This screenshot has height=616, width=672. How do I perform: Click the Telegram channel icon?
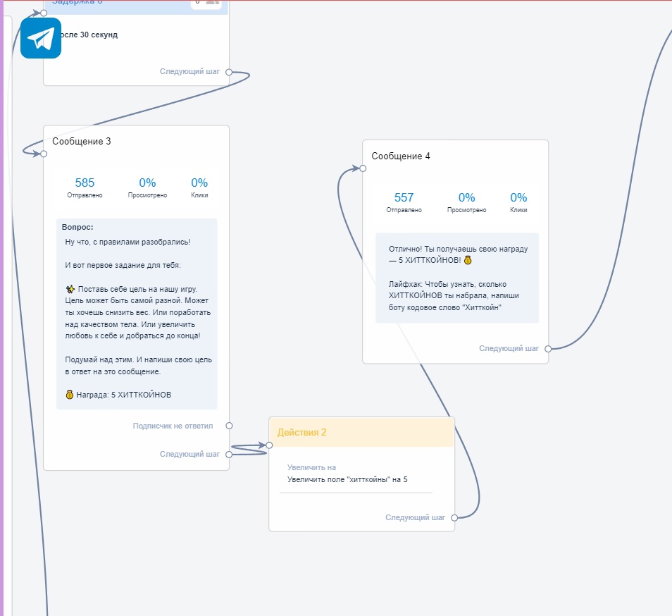(40, 39)
